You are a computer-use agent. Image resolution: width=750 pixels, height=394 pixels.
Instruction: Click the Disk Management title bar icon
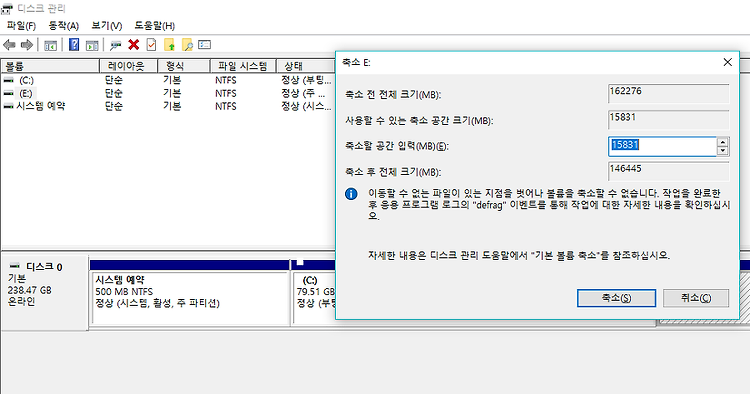(7, 9)
